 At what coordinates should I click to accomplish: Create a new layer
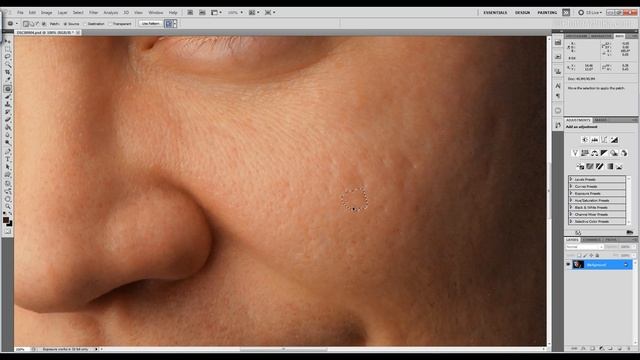coord(620,349)
